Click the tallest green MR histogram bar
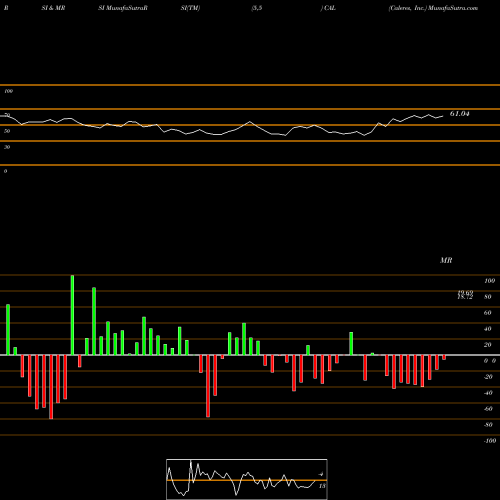 pyautogui.click(x=72, y=315)
